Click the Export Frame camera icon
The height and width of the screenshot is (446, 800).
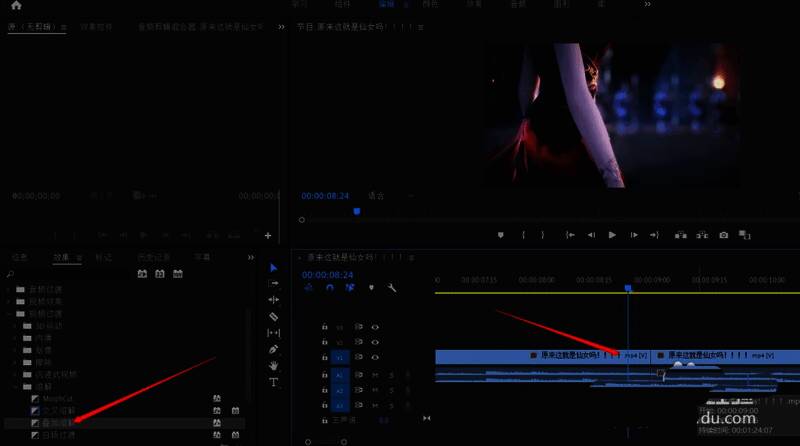723,235
